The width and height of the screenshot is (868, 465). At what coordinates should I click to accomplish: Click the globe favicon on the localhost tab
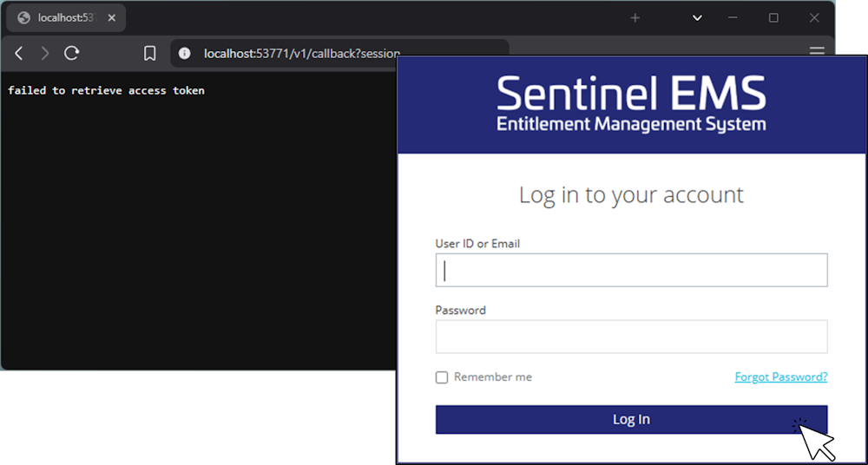(x=23, y=17)
